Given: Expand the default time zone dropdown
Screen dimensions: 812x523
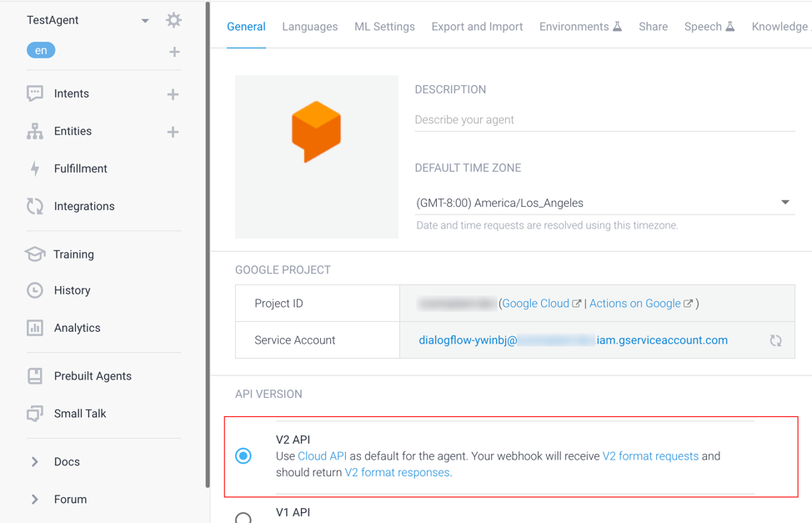Looking at the screenshot, I should (x=784, y=203).
